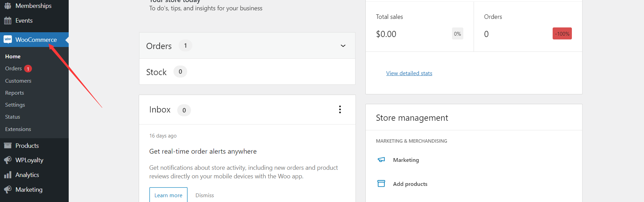This screenshot has width=644, height=202.
Task: Open the Customers submenu item
Action: point(18,81)
